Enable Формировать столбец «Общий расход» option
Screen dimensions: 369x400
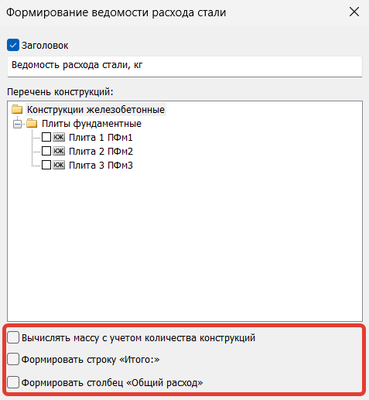[x=13, y=382]
